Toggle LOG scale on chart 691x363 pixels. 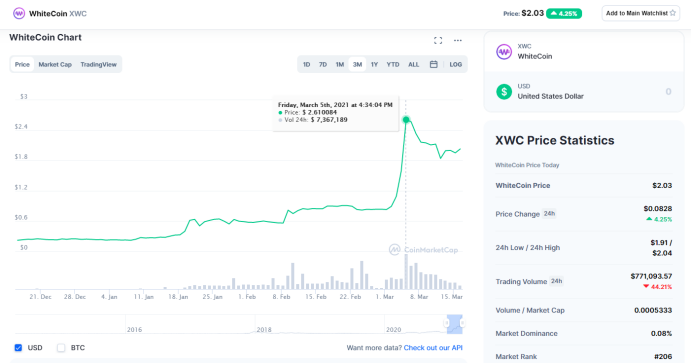point(455,64)
